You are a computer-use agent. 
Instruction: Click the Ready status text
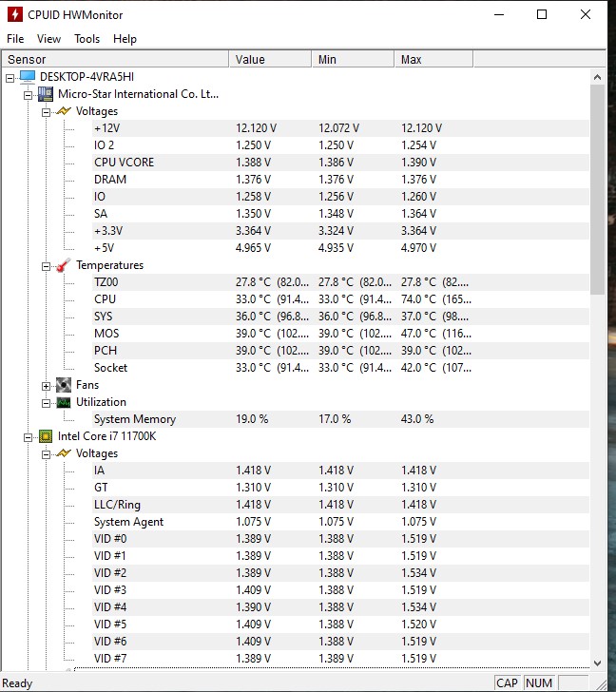[x=18, y=683]
